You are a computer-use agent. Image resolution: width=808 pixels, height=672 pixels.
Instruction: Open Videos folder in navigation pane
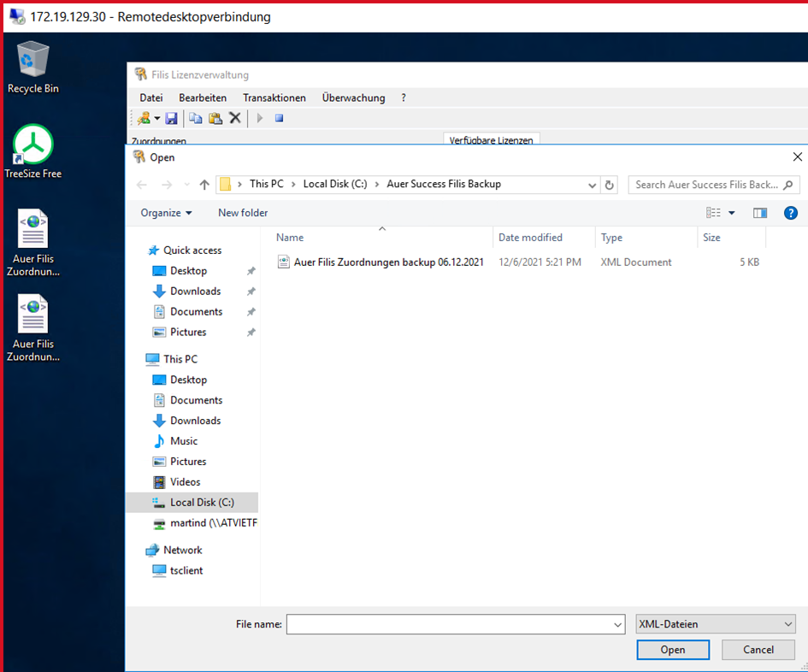coord(185,482)
